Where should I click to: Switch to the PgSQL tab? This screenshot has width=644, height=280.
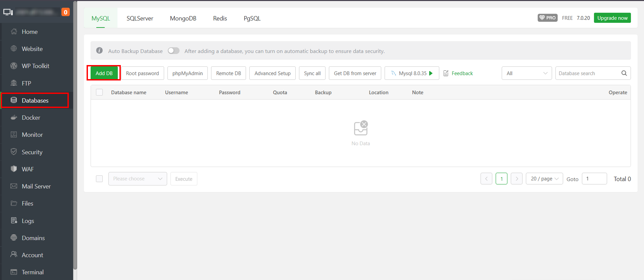(252, 18)
